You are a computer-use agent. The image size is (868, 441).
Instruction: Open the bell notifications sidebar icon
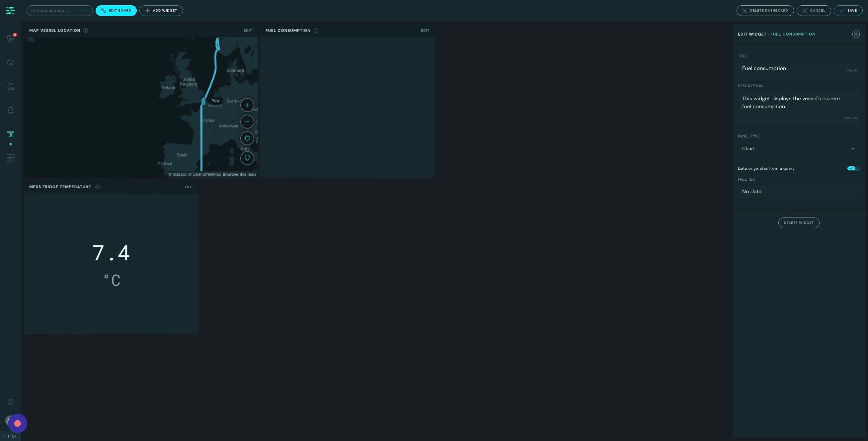point(10,110)
